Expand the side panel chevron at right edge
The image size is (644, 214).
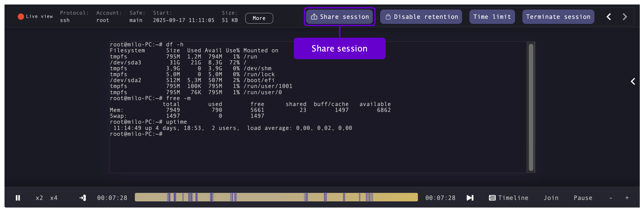pos(633,82)
